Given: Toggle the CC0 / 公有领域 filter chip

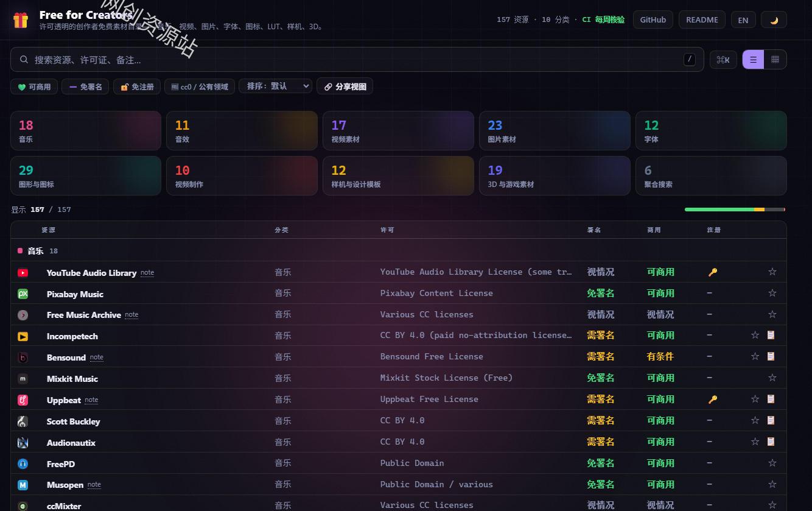Looking at the screenshot, I should 200,86.
